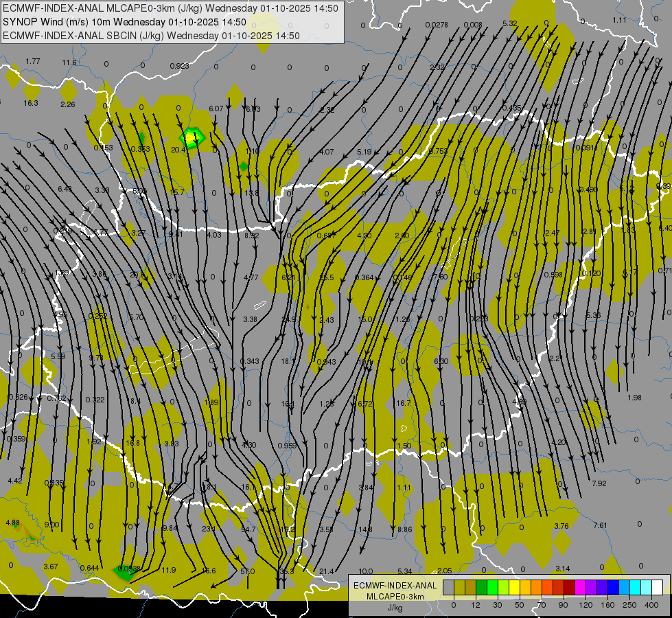The width and height of the screenshot is (672, 618).
Task: Click the map value 54.7
Action: click(248, 529)
